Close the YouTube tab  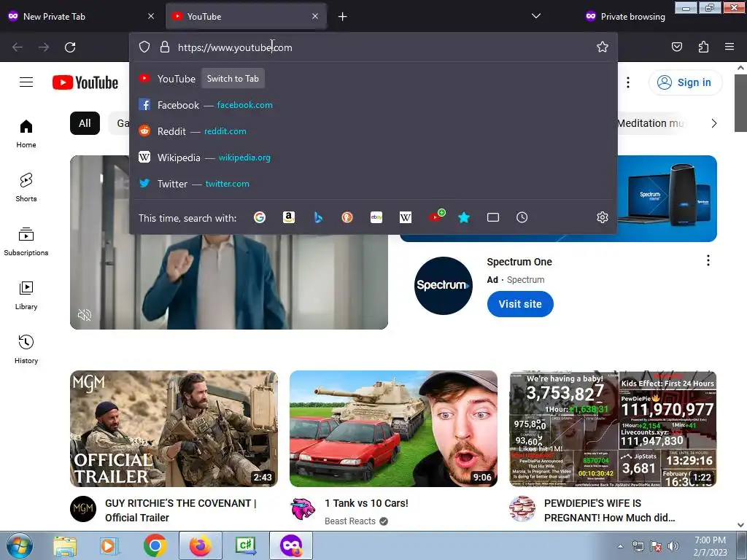pos(315,16)
